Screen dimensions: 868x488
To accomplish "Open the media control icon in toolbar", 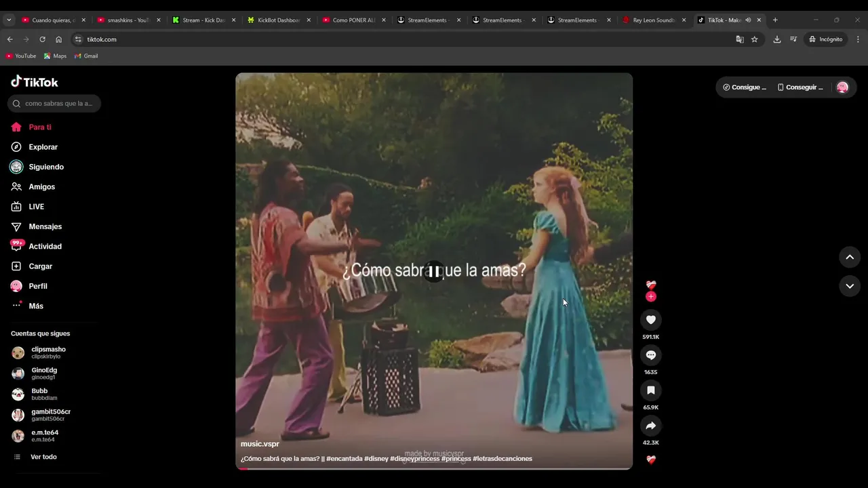I will [x=793, y=39].
